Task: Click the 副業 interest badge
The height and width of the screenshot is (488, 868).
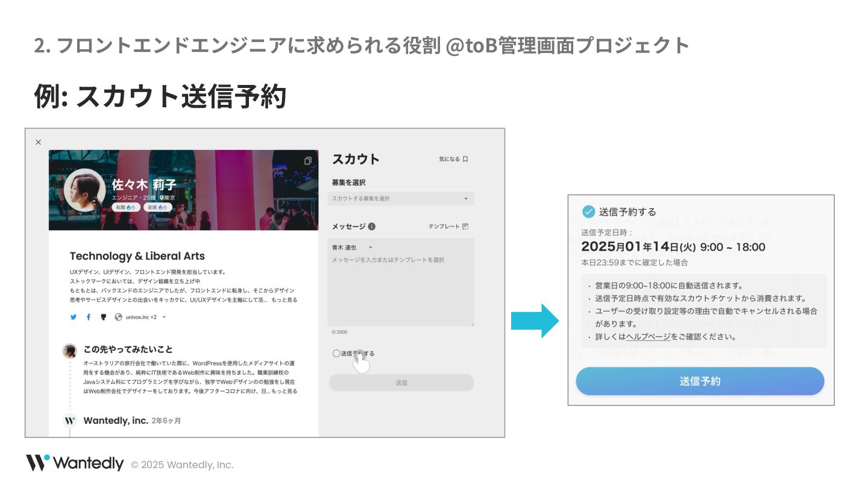Action: (158, 207)
